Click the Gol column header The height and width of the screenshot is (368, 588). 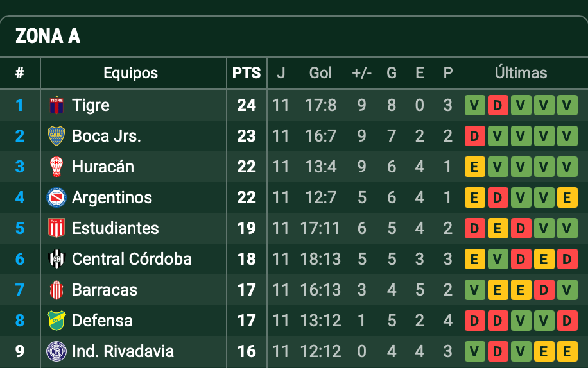click(x=320, y=73)
